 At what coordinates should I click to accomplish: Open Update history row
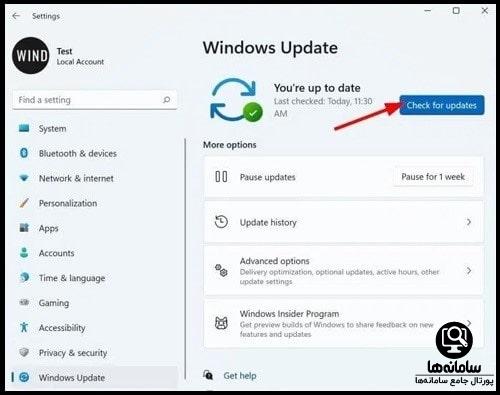pyautogui.click(x=344, y=222)
